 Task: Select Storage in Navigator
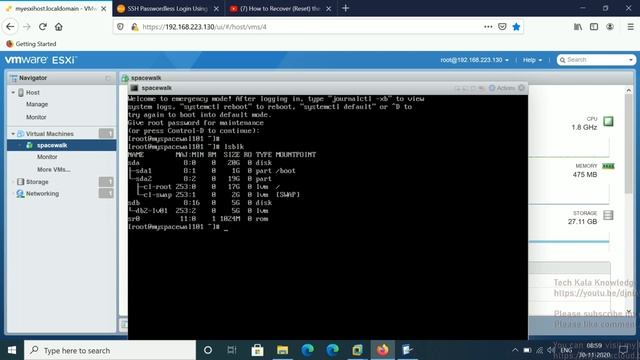[37, 182]
